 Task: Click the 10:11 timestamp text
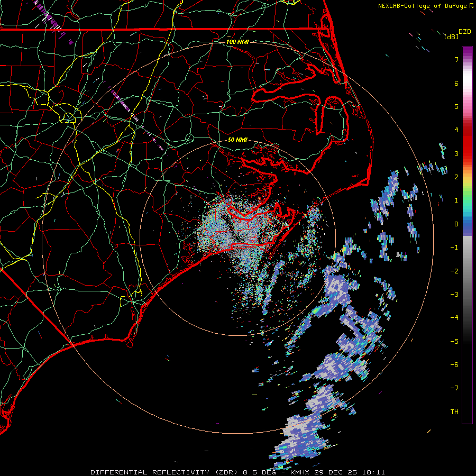click(374, 472)
